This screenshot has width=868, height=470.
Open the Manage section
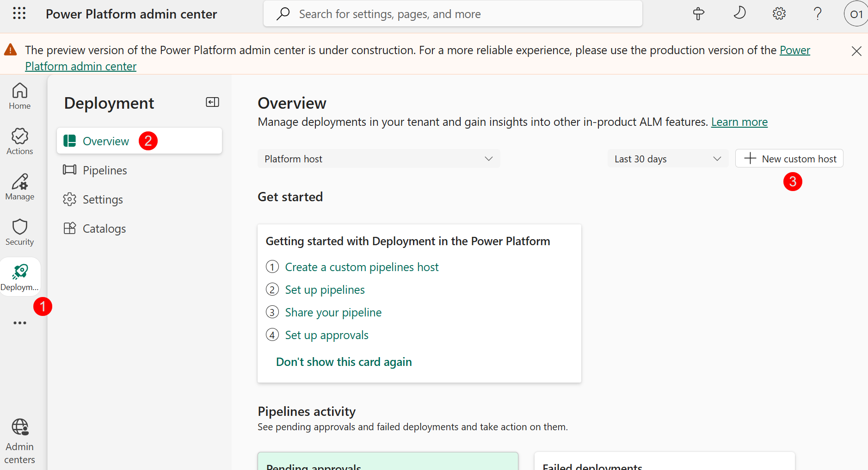[x=19, y=186]
